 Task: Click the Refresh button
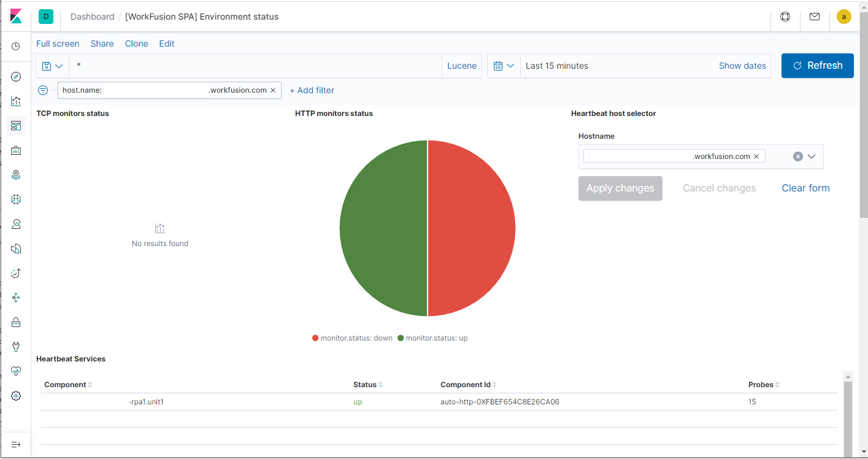(817, 66)
